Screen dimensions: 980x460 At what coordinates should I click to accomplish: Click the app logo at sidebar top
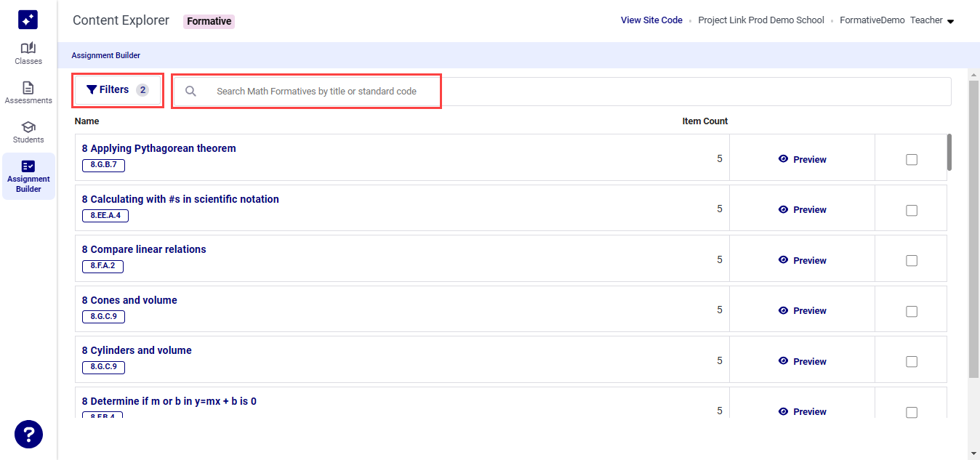28,19
